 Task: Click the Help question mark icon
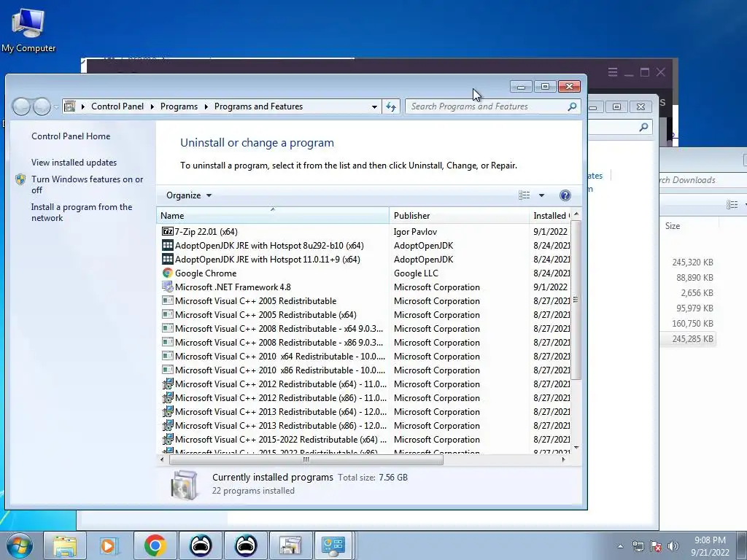[565, 195]
